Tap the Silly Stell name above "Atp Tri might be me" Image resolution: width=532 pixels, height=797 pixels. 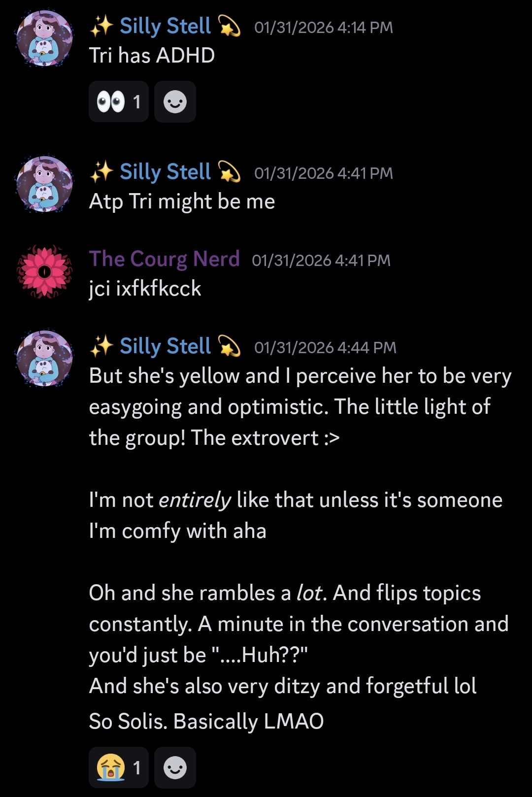pos(165,172)
